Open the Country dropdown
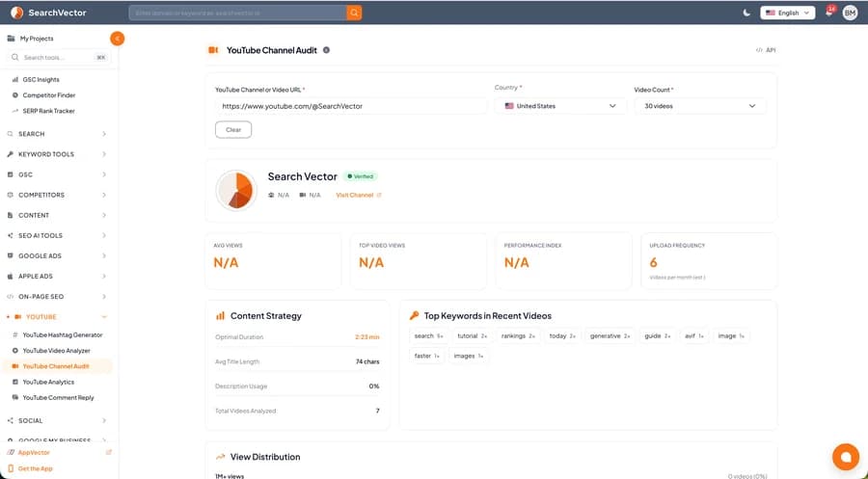868x479 pixels. [x=560, y=106]
